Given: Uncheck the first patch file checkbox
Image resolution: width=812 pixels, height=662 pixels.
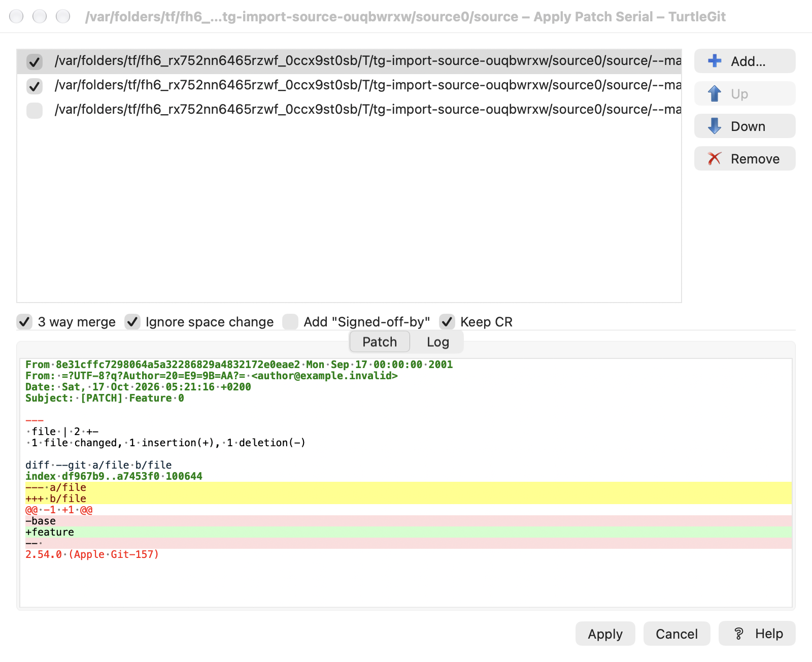Looking at the screenshot, I should (x=35, y=62).
